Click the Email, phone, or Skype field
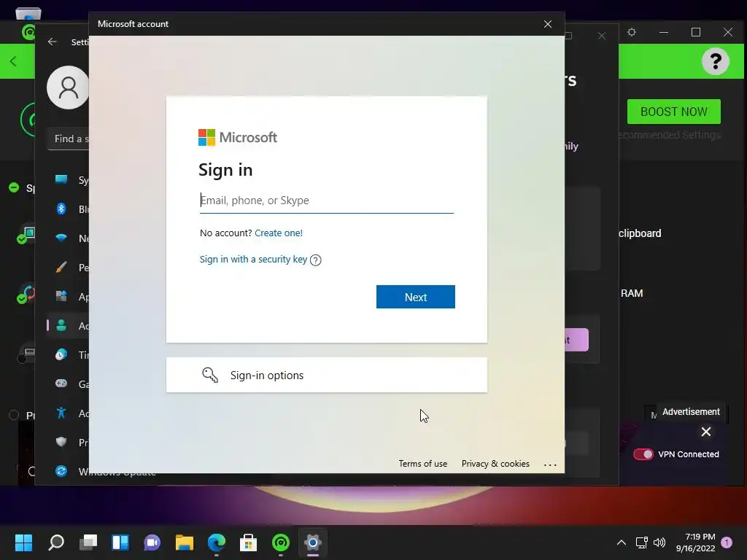Image resolution: width=747 pixels, height=560 pixels. pos(326,201)
